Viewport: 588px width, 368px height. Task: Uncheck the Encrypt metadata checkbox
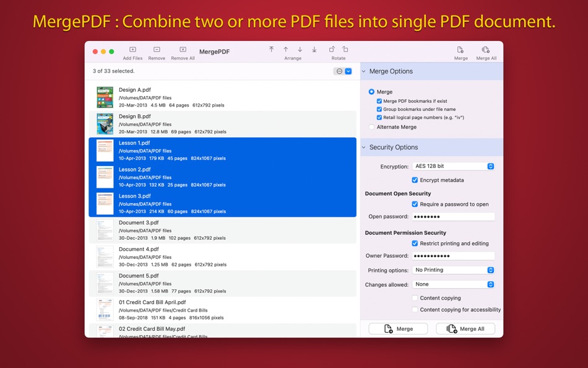coord(415,180)
